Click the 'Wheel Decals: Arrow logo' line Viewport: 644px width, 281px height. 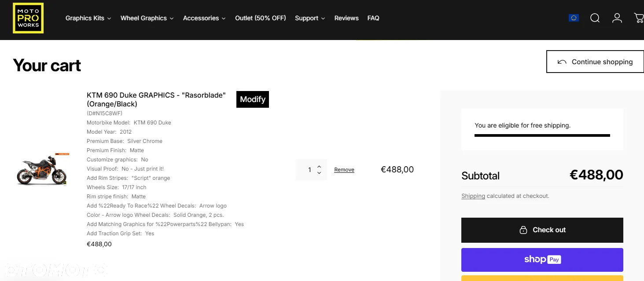pos(157,206)
